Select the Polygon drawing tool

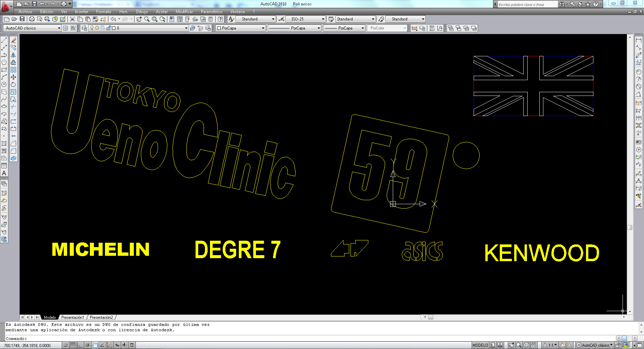click(x=4, y=62)
